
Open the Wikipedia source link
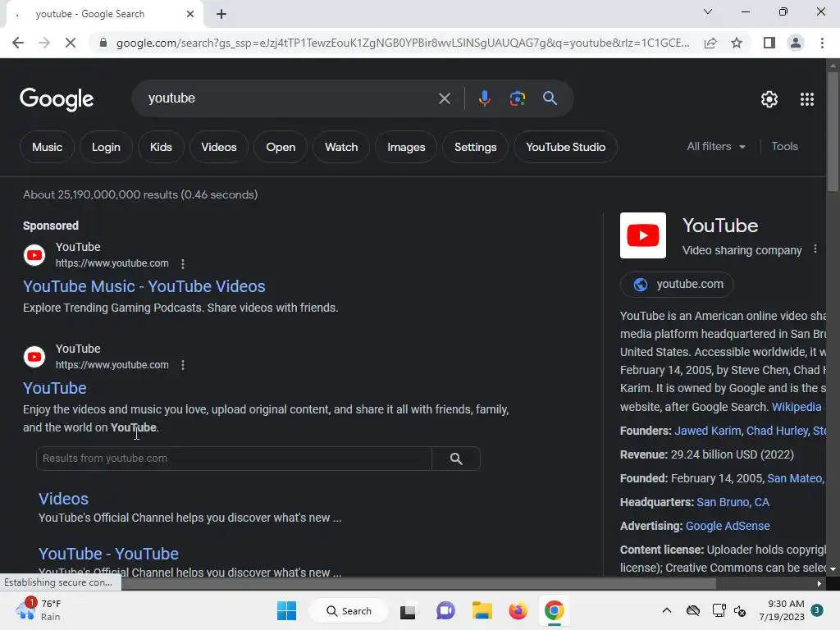796,407
